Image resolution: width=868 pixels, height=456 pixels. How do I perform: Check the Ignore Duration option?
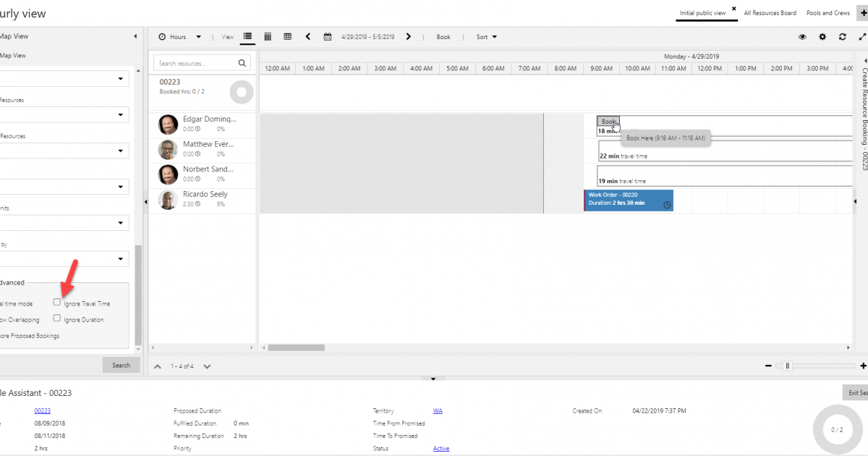coord(56,318)
